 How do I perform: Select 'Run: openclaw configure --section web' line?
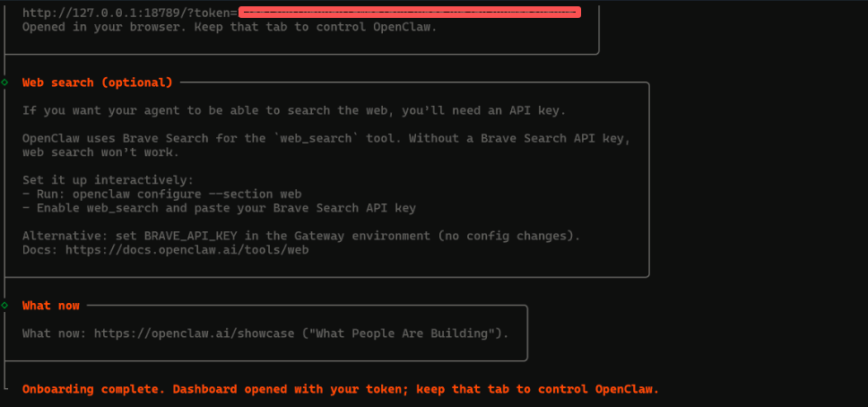click(162, 195)
